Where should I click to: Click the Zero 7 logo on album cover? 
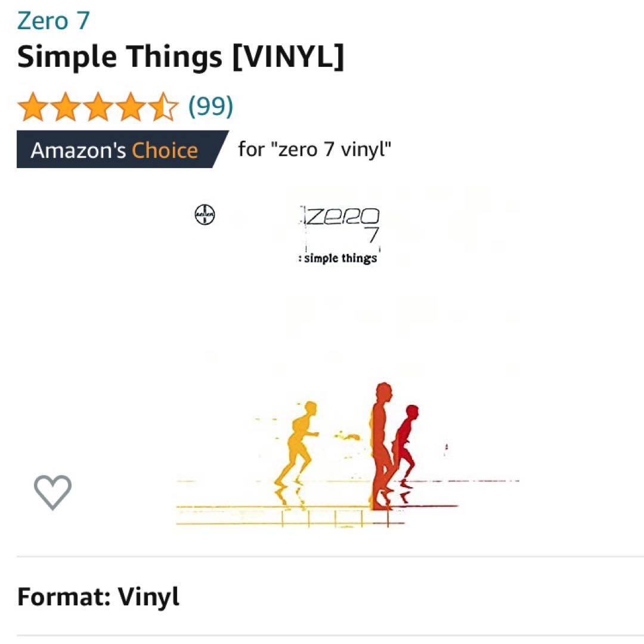[340, 224]
